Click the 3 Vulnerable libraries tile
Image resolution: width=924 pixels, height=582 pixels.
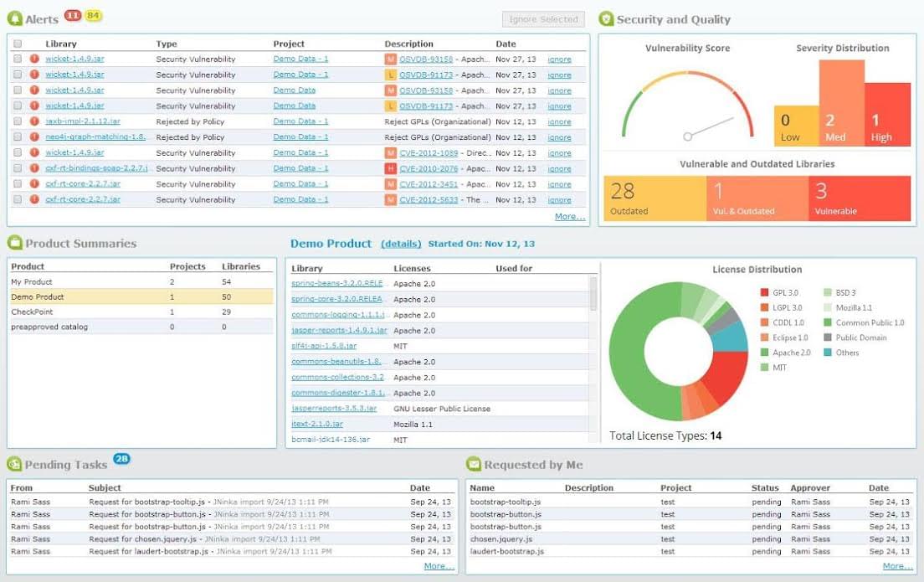point(860,198)
